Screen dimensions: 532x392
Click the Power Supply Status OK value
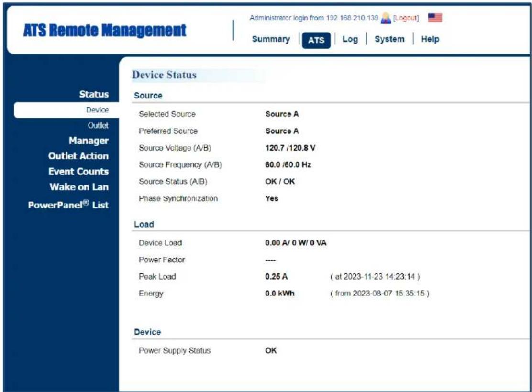pos(271,350)
